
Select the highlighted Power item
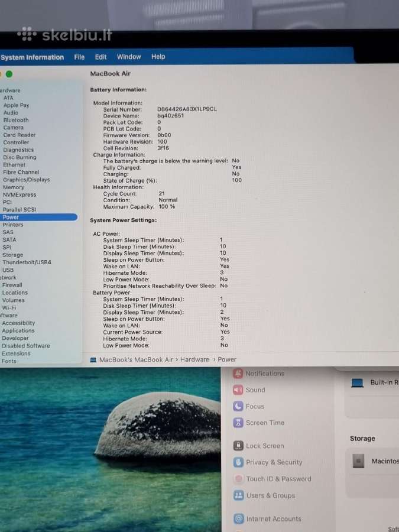[38, 217]
